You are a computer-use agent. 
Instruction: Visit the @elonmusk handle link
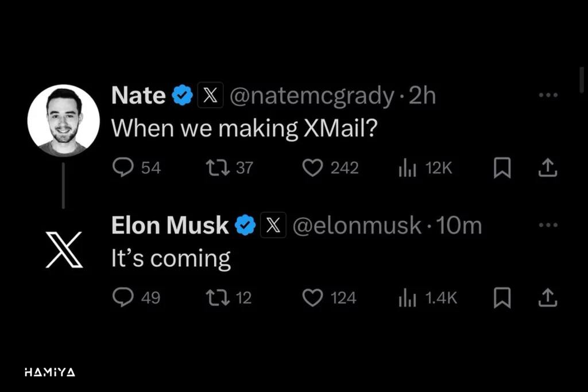click(357, 225)
